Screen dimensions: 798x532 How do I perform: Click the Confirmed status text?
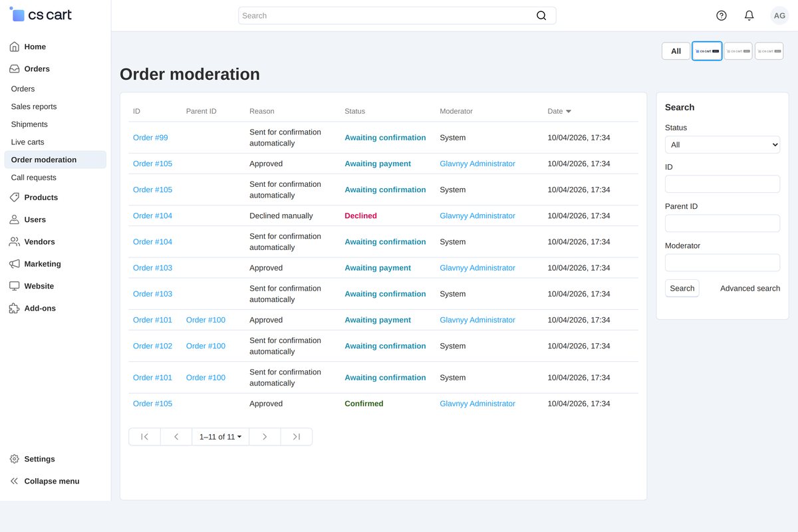364,404
